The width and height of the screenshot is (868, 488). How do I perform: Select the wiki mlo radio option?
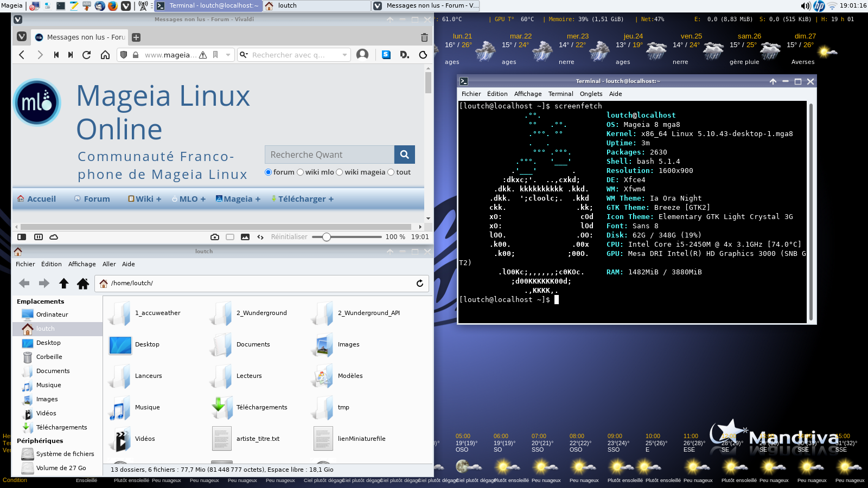pos(300,172)
